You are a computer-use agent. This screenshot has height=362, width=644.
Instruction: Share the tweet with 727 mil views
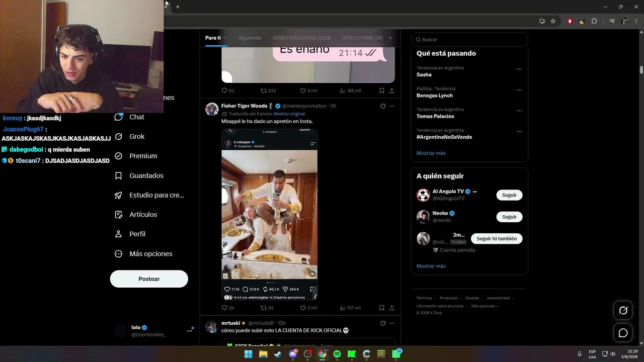pyautogui.click(x=392, y=308)
